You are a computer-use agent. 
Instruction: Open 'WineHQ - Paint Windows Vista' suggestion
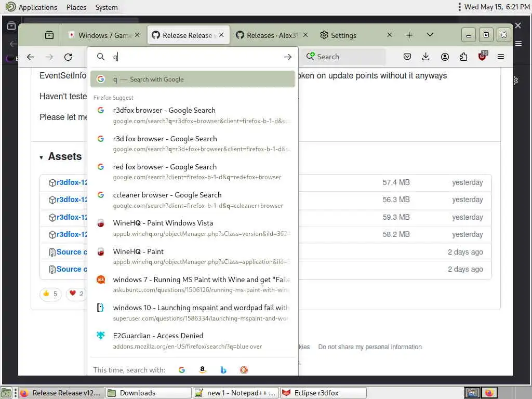192,228
